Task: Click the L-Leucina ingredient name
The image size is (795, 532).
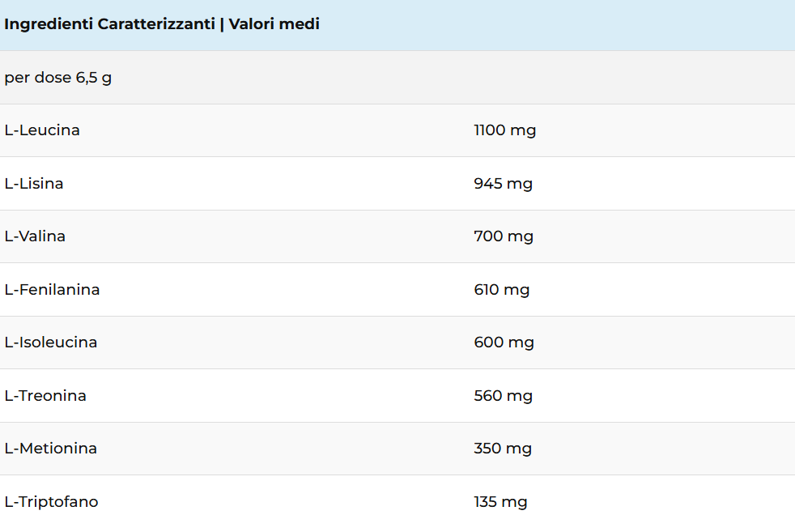Action: (x=42, y=130)
